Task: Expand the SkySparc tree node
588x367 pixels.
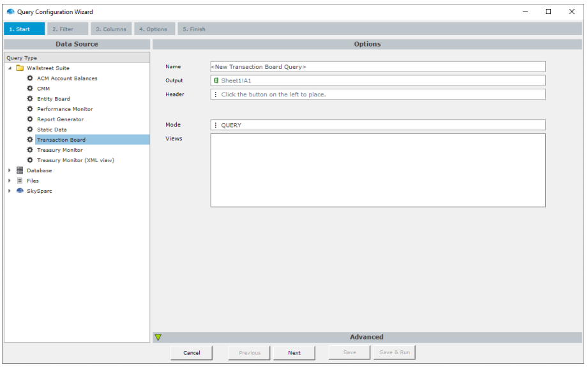Action: coord(10,191)
